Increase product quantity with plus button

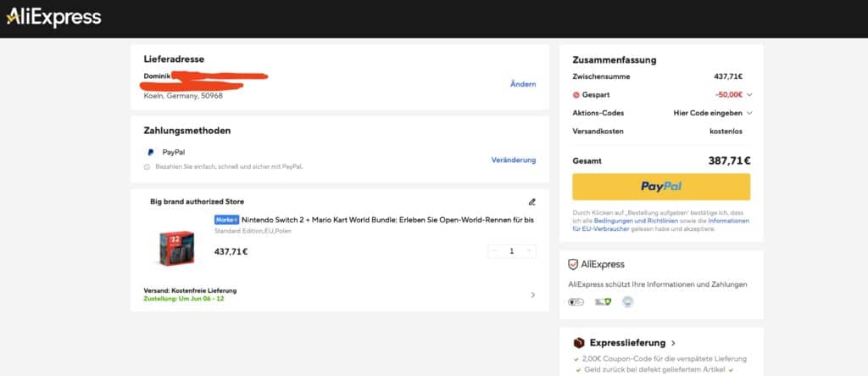click(529, 251)
